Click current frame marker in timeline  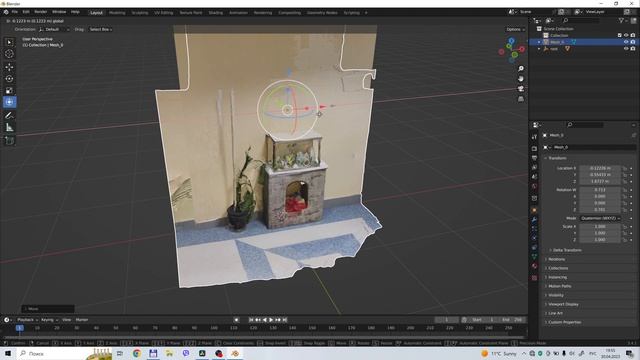[19, 328]
